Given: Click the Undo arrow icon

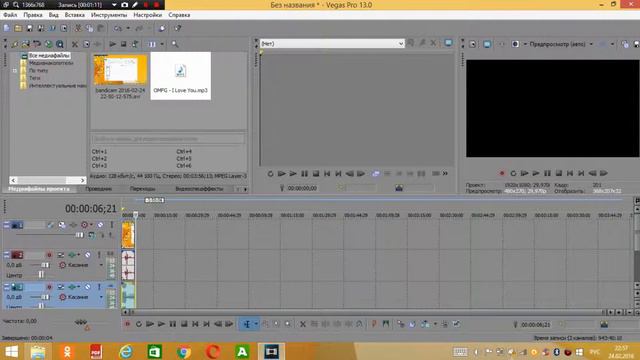Looking at the screenshot, I should tap(118, 28).
